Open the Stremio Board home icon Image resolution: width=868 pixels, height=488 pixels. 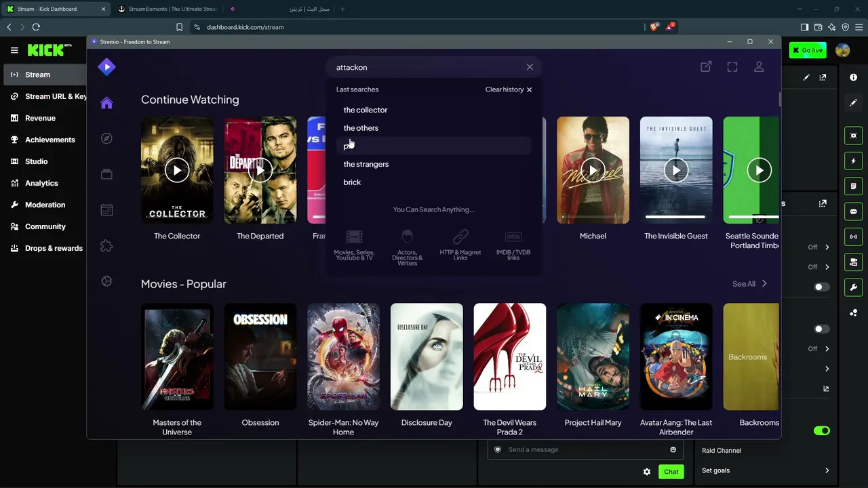click(x=106, y=103)
